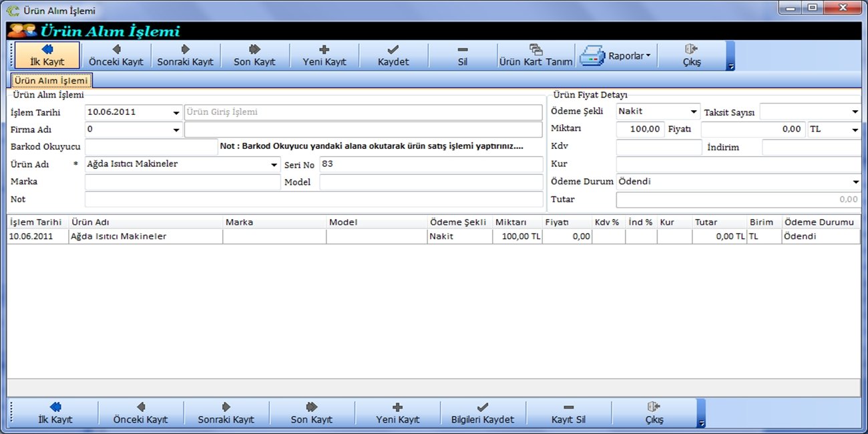
Task: Sort by the Ödeme Şekli column header
Action: [x=459, y=222]
